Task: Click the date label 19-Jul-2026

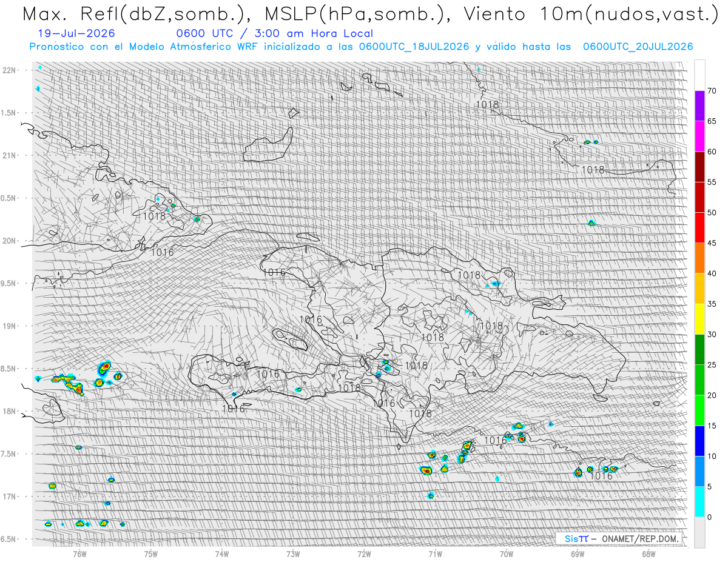Action: coord(76,33)
